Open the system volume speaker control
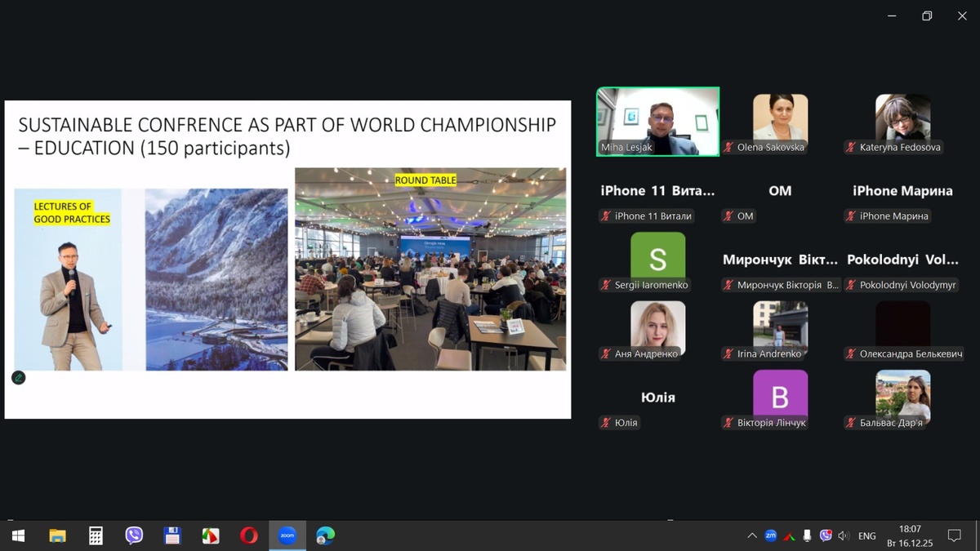The image size is (980, 551). coord(844,535)
